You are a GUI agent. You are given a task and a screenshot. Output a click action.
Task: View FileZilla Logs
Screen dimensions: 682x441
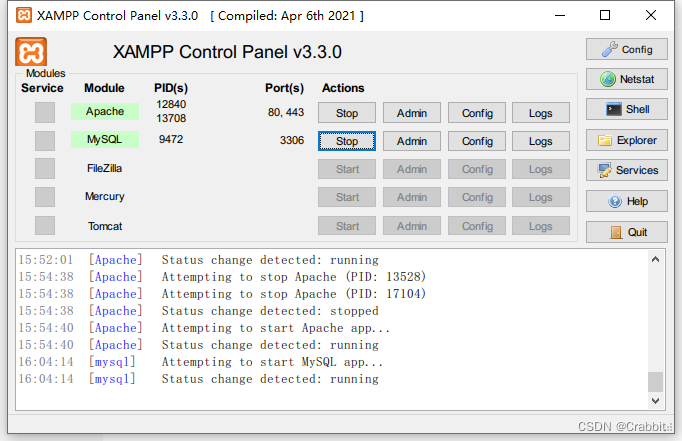[x=541, y=169]
